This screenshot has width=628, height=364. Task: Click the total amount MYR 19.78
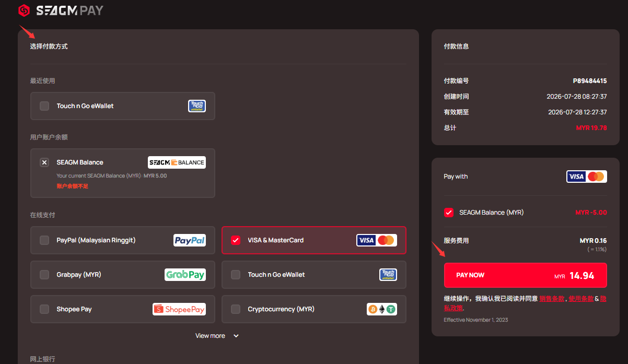click(591, 128)
